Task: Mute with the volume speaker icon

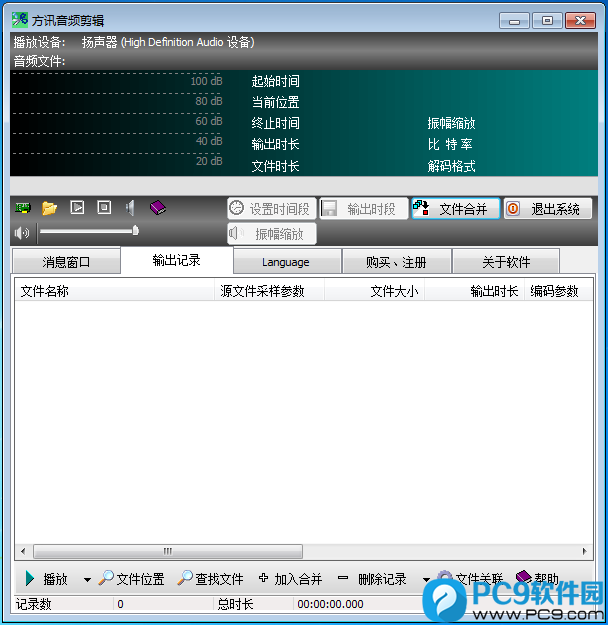Action: [22, 232]
